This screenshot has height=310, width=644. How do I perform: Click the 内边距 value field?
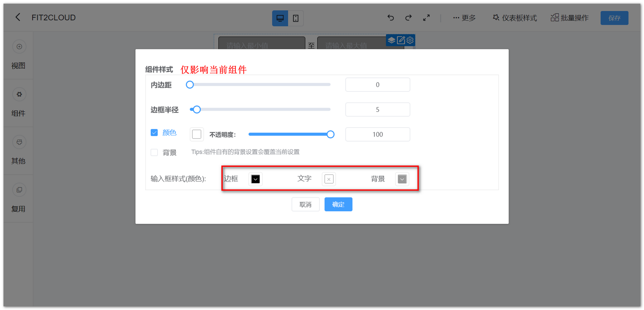pos(377,85)
